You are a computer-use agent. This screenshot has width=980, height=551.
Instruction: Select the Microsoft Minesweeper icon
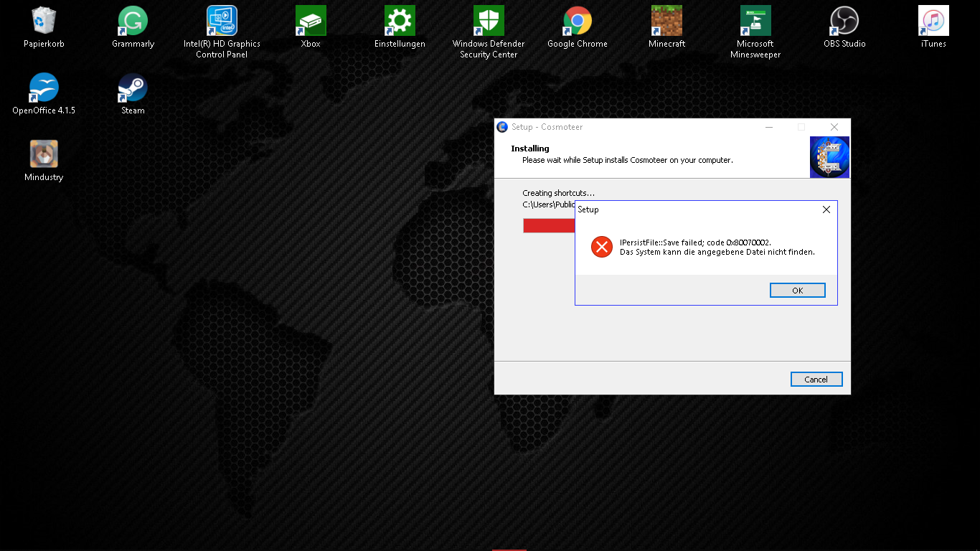pos(755,22)
